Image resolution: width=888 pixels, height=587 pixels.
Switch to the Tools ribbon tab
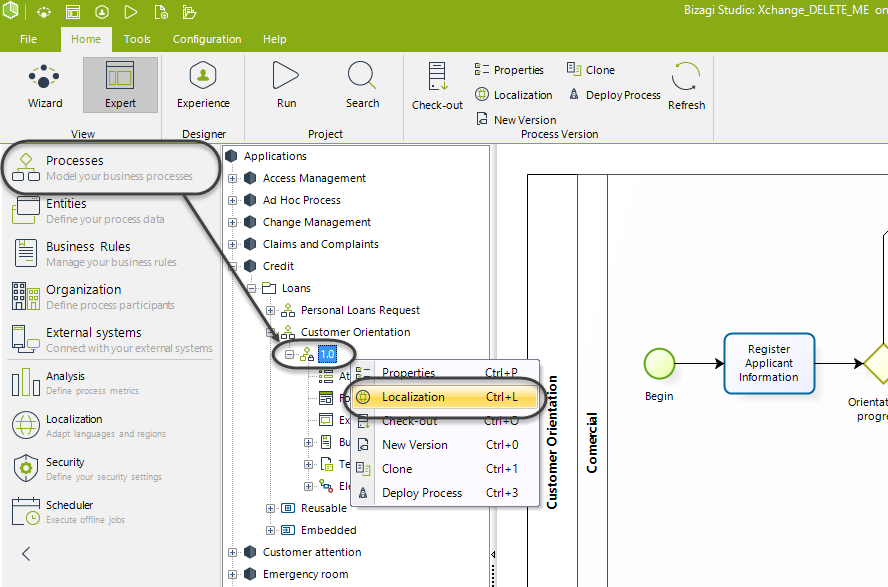pos(137,39)
